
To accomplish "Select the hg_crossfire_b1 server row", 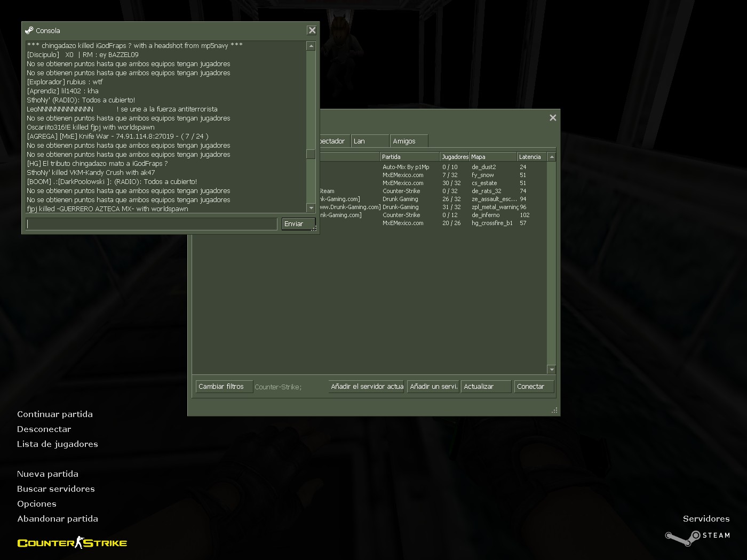I will [x=433, y=223].
